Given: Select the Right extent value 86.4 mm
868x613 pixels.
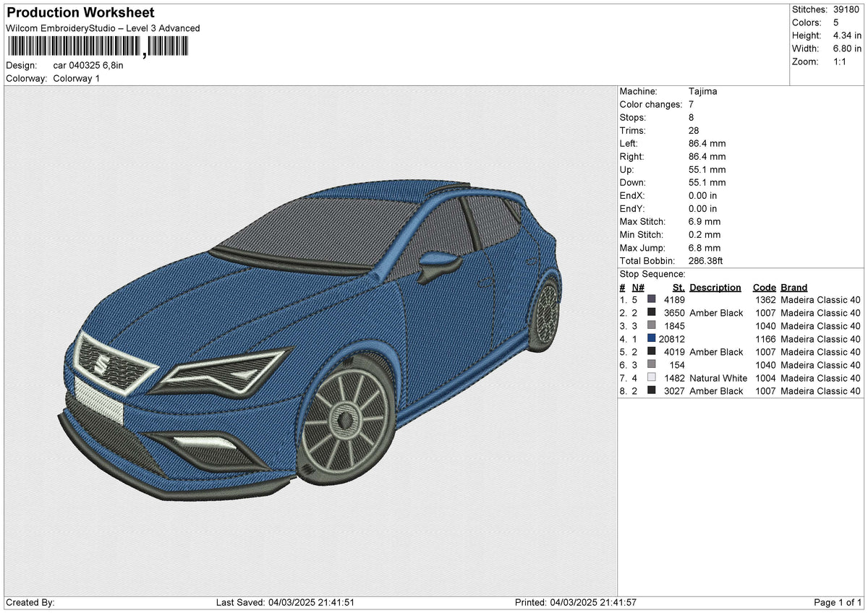Looking at the screenshot, I should [x=707, y=157].
